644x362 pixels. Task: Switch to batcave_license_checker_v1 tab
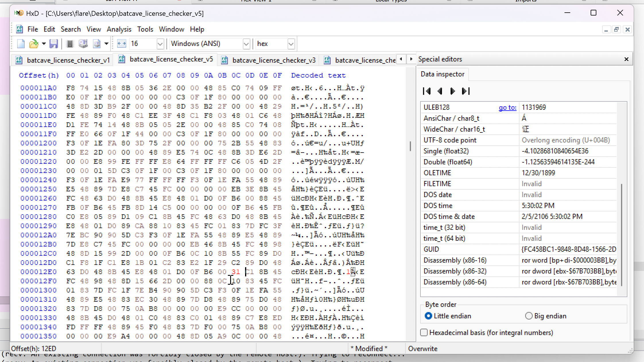point(63,60)
